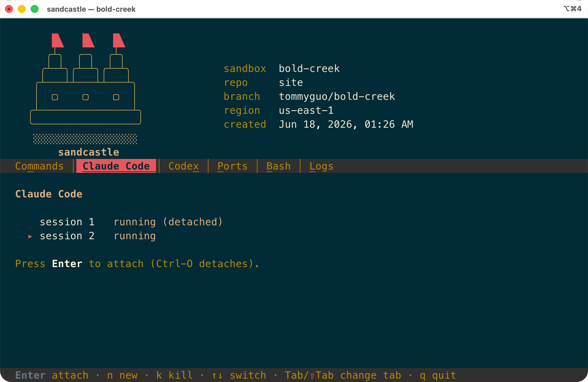Click the 'sandbox' field label
The height and width of the screenshot is (382, 588).
pos(245,69)
